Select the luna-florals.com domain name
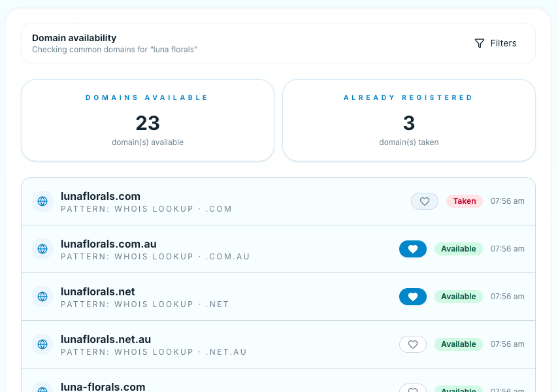Viewport: 558px width, 392px height. [103, 387]
